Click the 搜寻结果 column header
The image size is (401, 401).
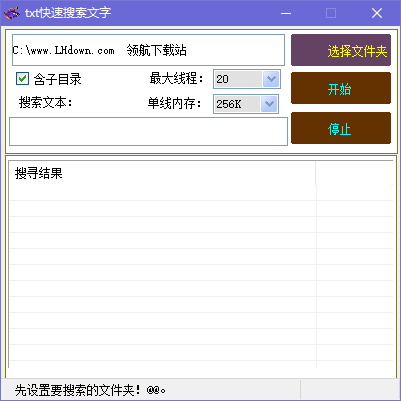pyautogui.click(x=162, y=173)
